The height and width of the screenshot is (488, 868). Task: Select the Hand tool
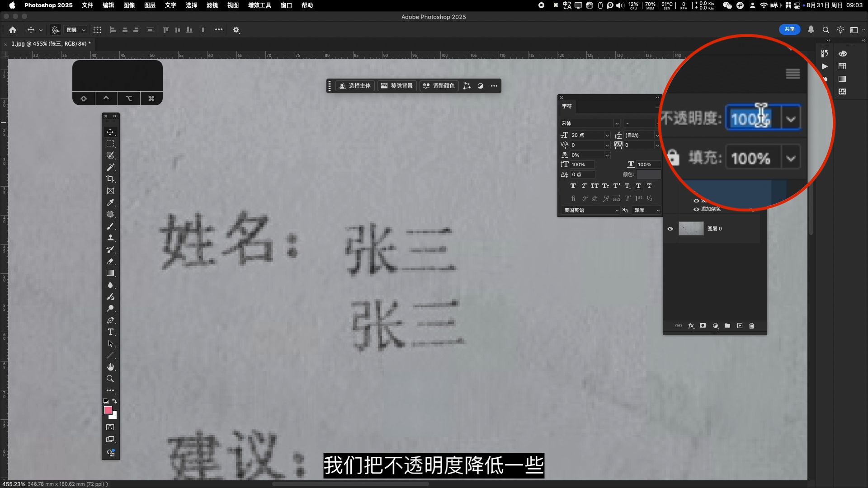pos(110,367)
